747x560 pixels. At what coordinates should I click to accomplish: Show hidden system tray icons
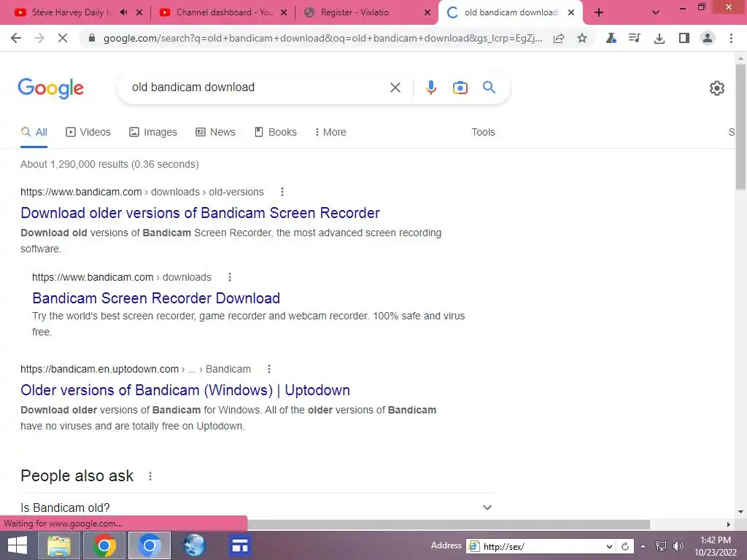[x=643, y=546]
